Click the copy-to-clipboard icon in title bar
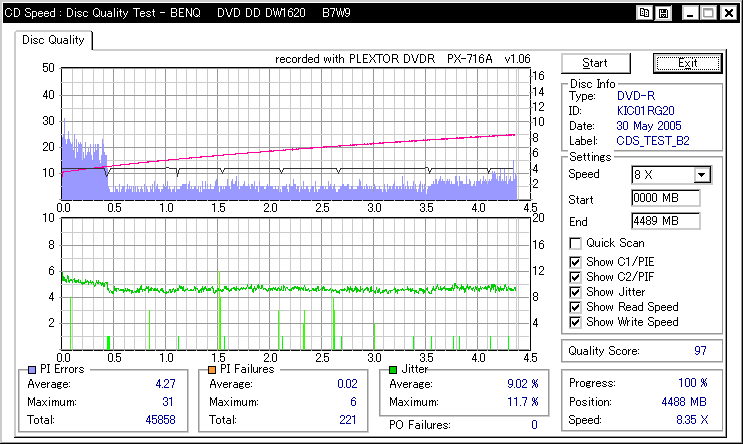Viewport: 743px width, 444px height. [x=644, y=13]
